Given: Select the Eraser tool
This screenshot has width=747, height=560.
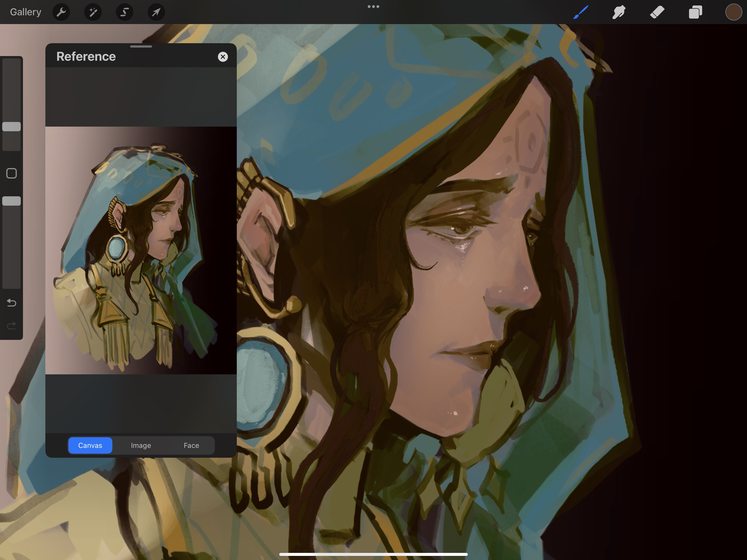Looking at the screenshot, I should (657, 12).
